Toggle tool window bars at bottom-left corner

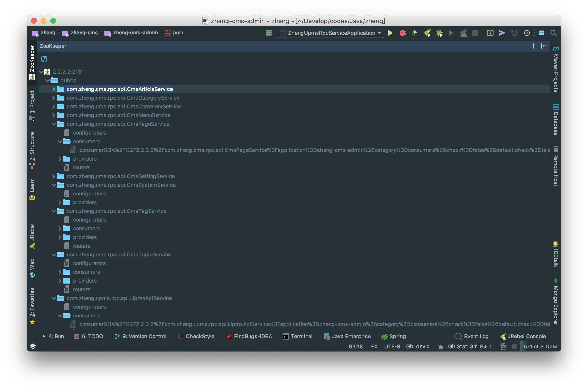pos(33,346)
